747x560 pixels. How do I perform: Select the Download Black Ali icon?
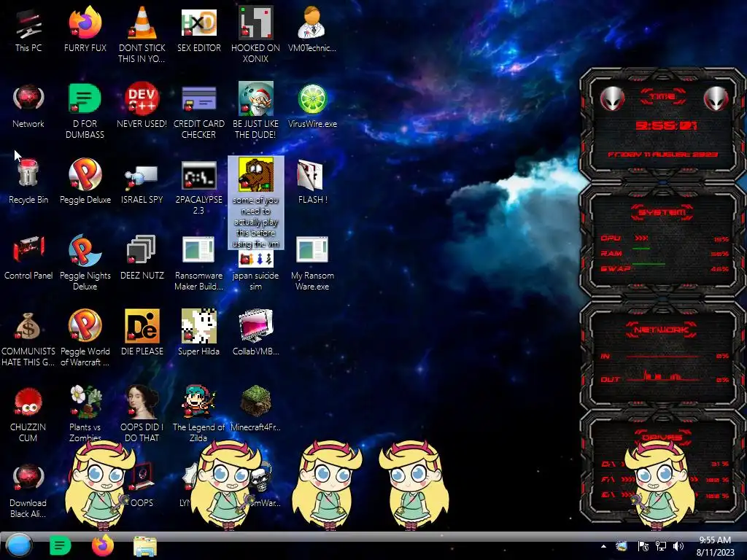click(x=28, y=491)
